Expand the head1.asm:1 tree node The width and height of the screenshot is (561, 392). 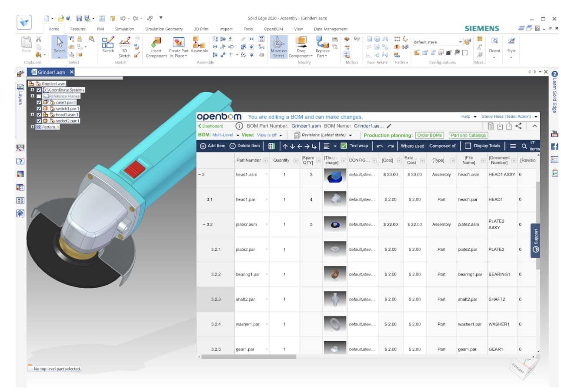(32, 115)
